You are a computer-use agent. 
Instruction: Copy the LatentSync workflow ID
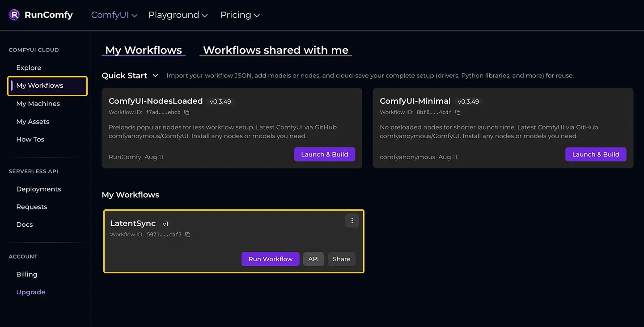click(188, 234)
